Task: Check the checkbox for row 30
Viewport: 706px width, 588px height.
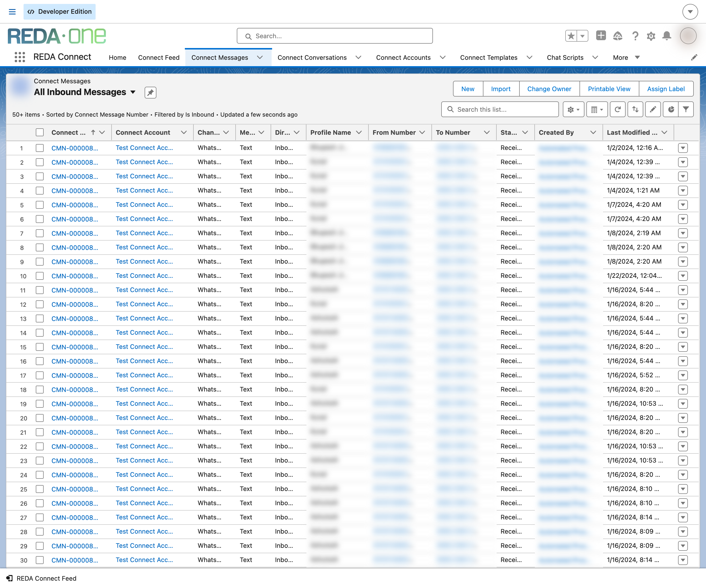Action: pyautogui.click(x=40, y=560)
